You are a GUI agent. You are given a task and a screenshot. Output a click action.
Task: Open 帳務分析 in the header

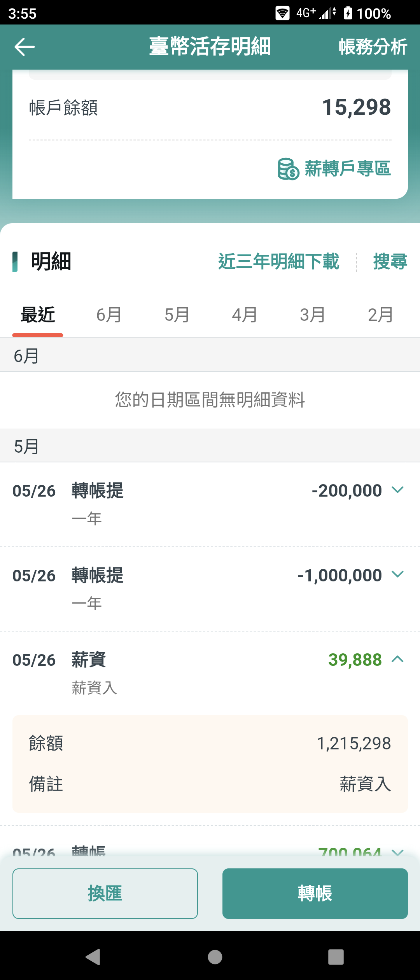pyautogui.click(x=373, y=47)
